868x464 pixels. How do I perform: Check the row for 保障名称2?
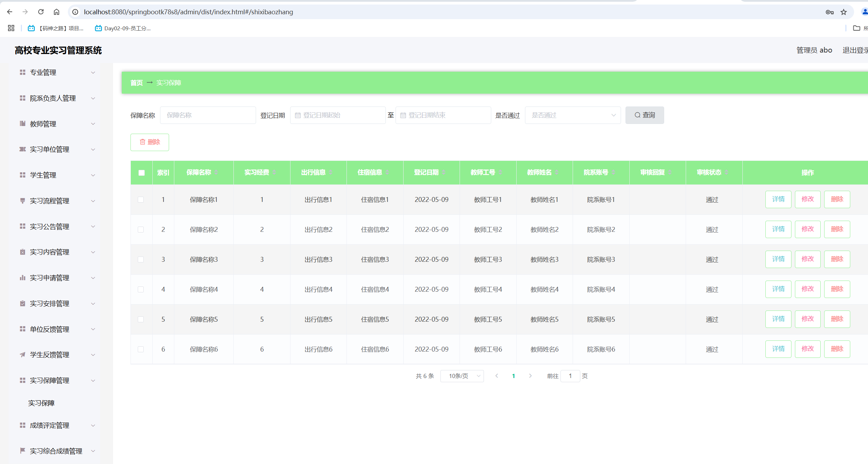pos(141,229)
